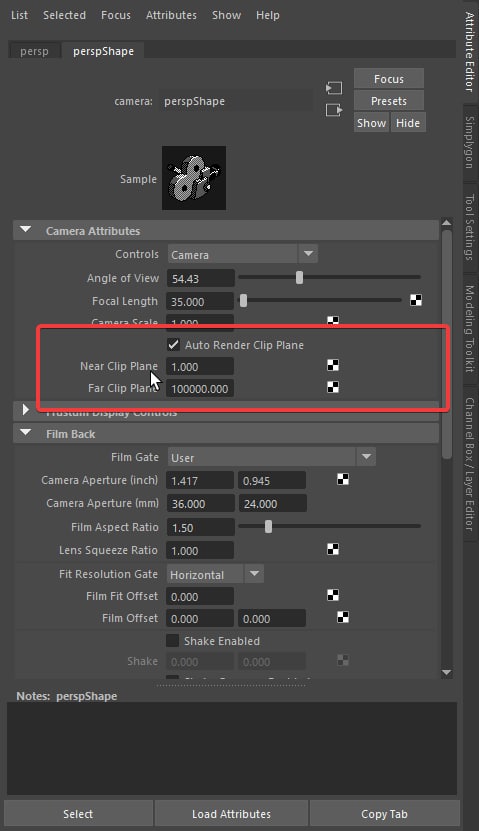Open the Channel Box / Layer Editor side tab

469,464
